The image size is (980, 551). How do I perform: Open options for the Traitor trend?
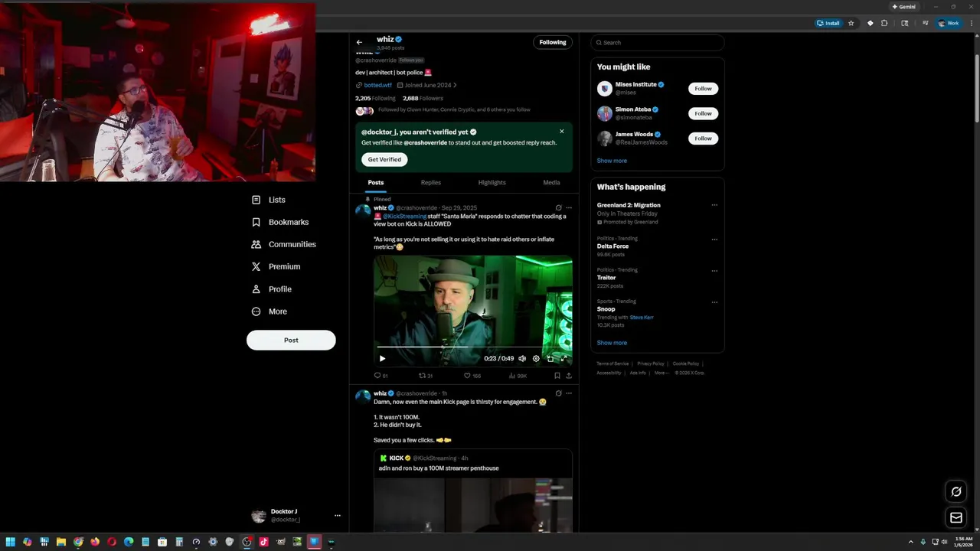714,270
